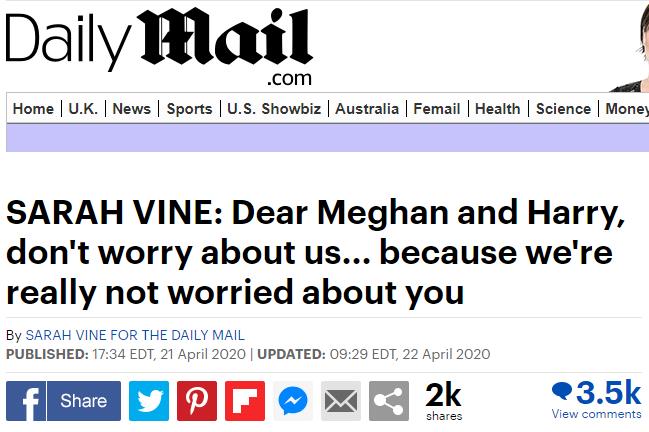Share article on Twitter
Screen dimensions: 649x432
click(149, 401)
